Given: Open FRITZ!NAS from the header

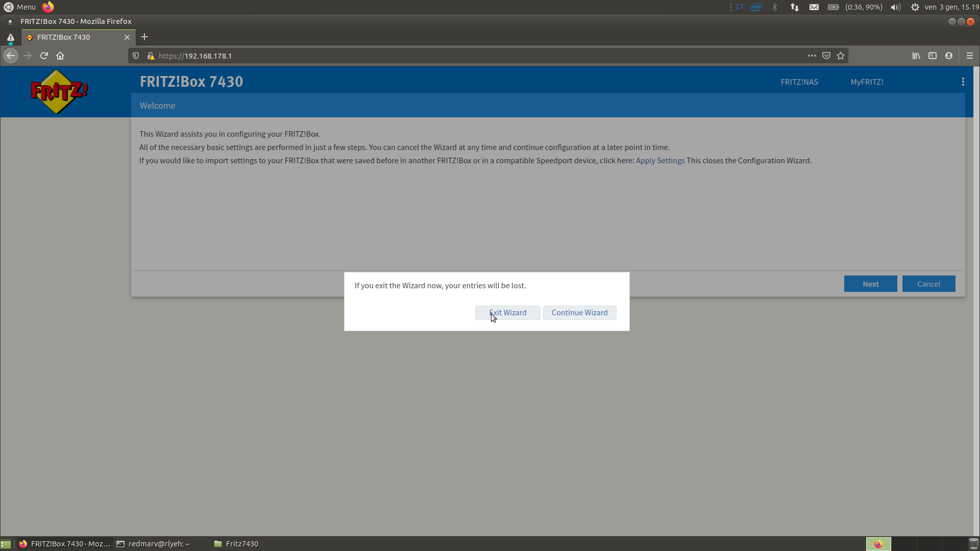Looking at the screenshot, I should pyautogui.click(x=799, y=82).
